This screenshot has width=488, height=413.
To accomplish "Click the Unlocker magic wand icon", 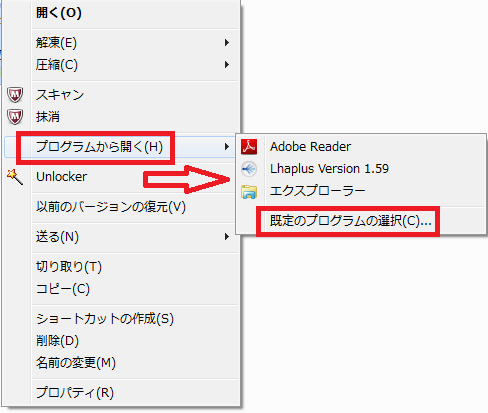I will click(15, 177).
